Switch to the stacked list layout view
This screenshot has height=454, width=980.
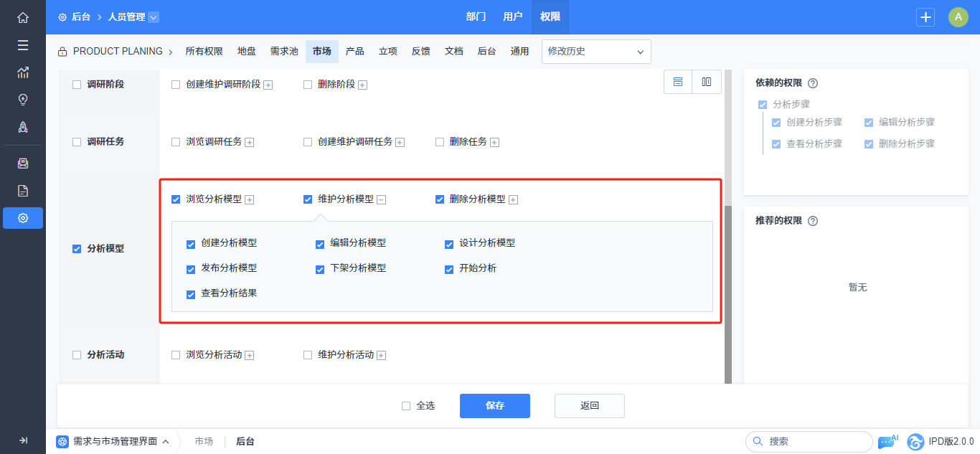(677, 82)
